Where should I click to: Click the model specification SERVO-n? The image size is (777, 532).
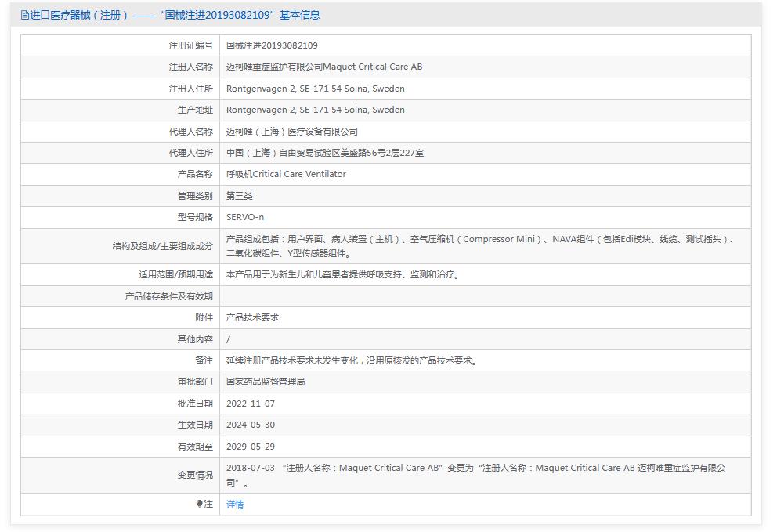(245, 217)
